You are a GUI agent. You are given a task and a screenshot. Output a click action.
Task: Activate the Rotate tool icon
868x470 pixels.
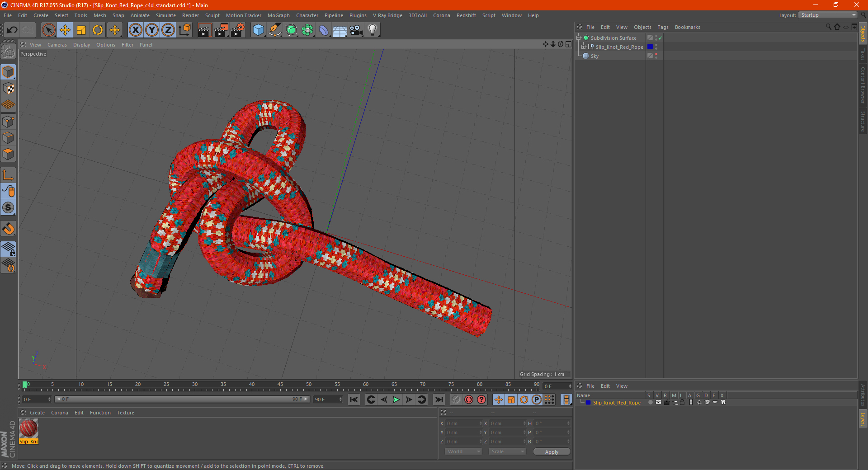(x=98, y=30)
